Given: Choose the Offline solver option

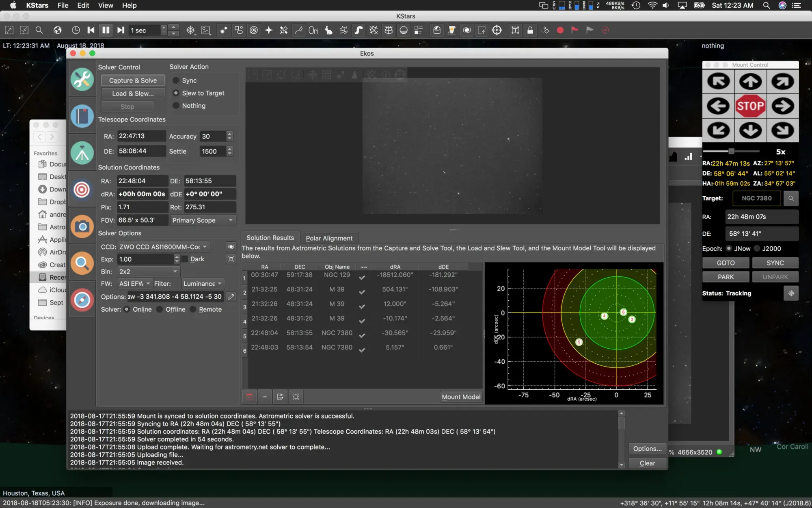Looking at the screenshot, I should pyautogui.click(x=160, y=309).
